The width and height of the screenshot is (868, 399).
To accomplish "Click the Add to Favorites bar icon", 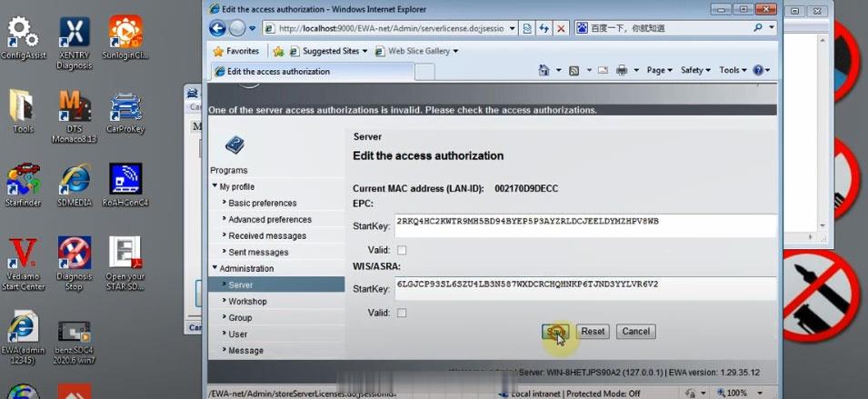I will pyautogui.click(x=278, y=51).
